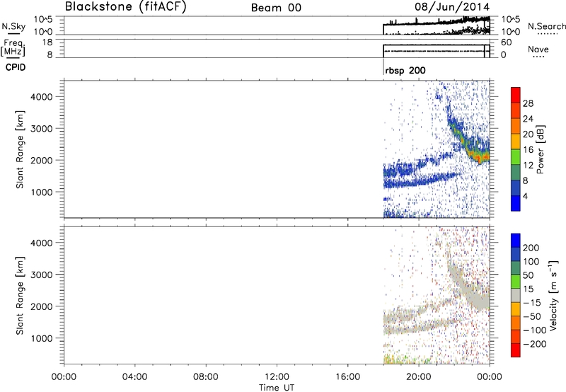Click the 4000 tick on power panel

click(x=41, y=97)
